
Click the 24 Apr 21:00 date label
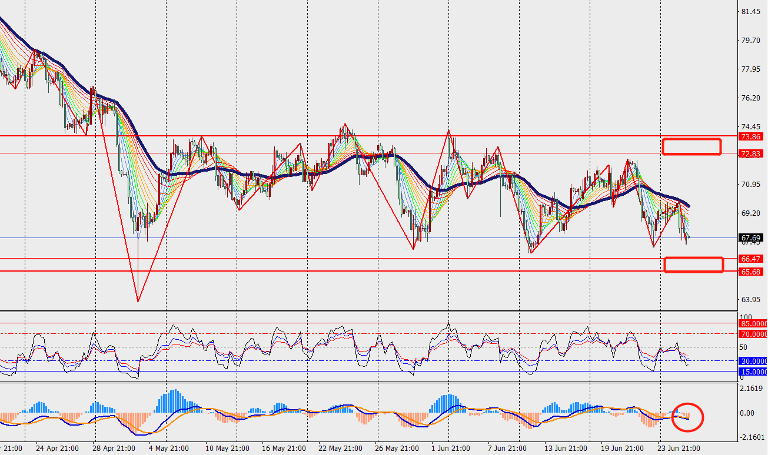(57, 448)
